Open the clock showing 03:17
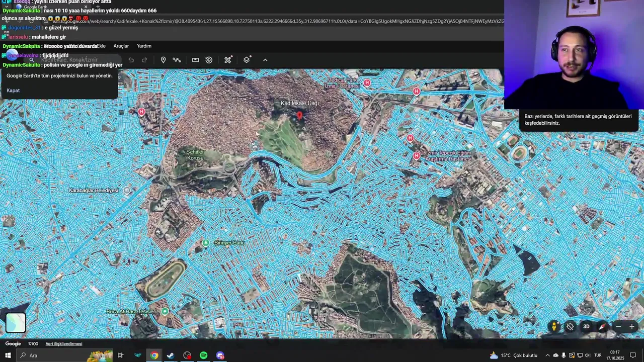Screen dimensions: 644x362 tap(615, 355)
